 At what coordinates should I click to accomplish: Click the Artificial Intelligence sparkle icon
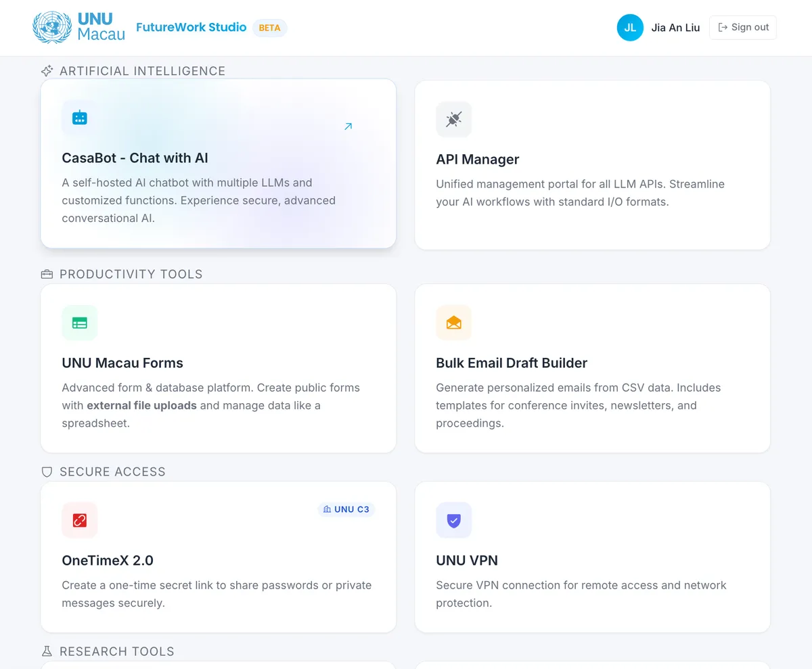click(47, 71)
